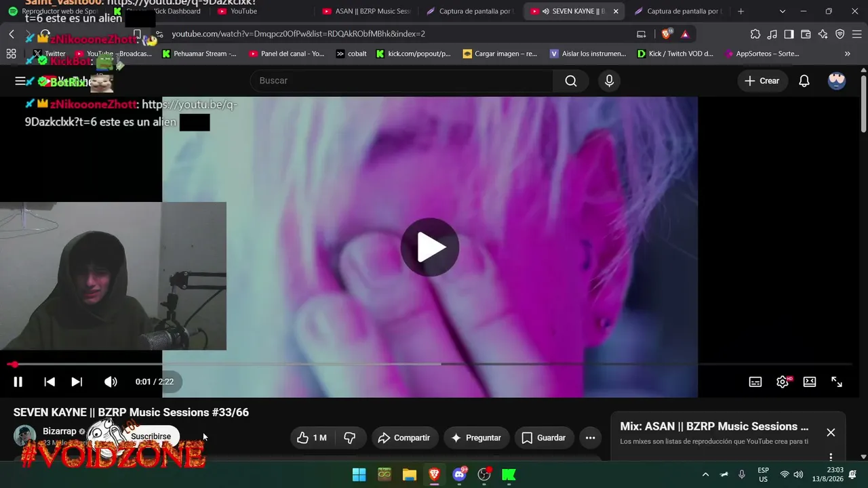Dislike the video with thumbs-down button

point(350,438)
